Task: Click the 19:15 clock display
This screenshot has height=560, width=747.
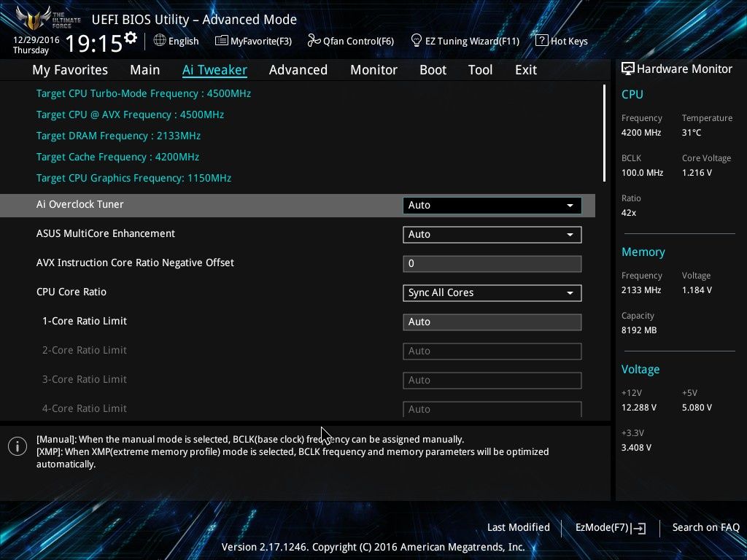Action: pos(94,44)
